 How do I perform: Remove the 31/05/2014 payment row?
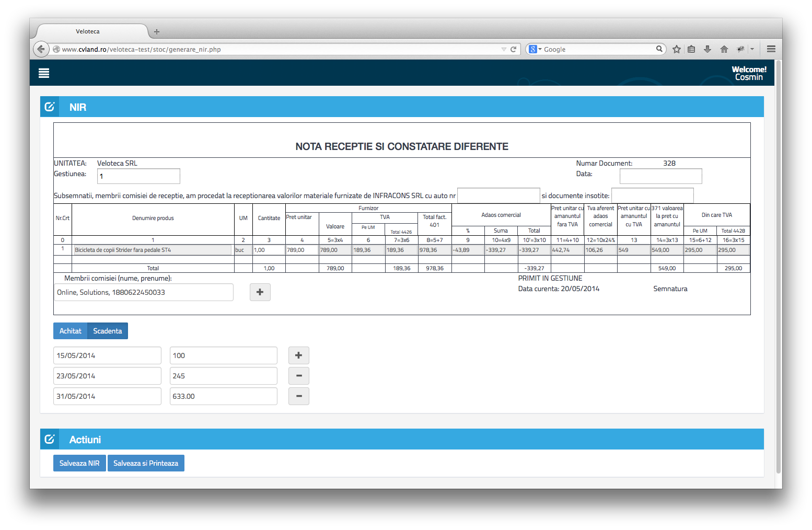[x=298, y=396]
